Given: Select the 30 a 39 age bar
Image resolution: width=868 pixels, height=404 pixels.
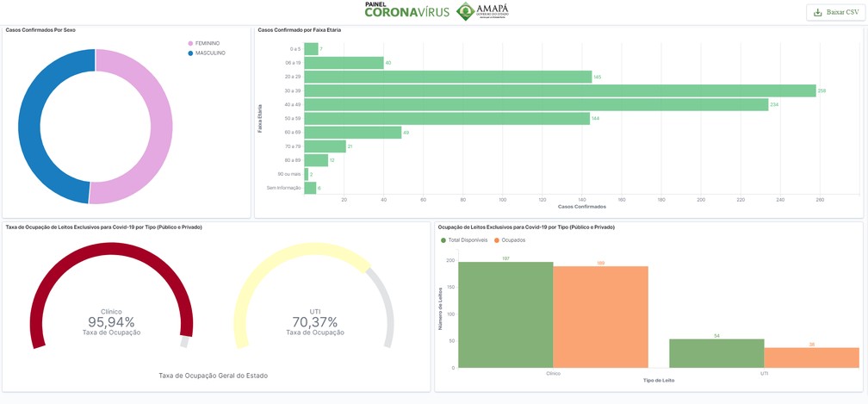Looking at the screenshot, I should tap(561, 90).
